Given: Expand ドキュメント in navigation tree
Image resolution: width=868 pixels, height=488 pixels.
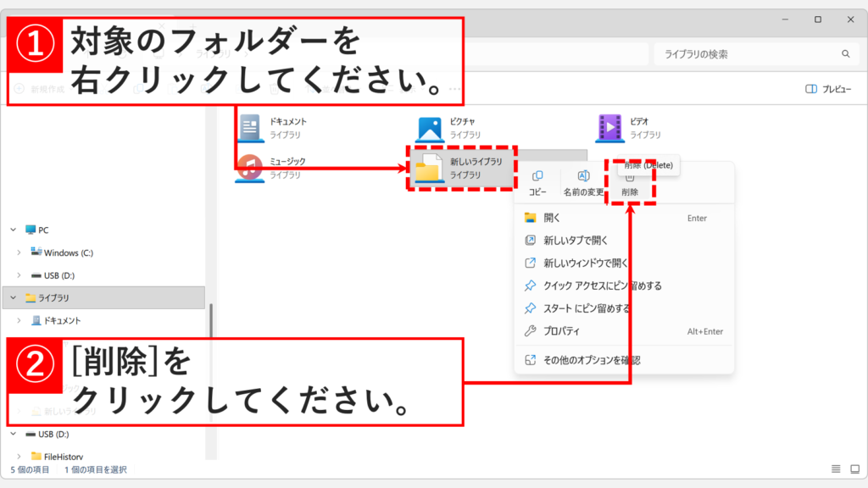Looking at the screenshot, I should coord(19,320).
